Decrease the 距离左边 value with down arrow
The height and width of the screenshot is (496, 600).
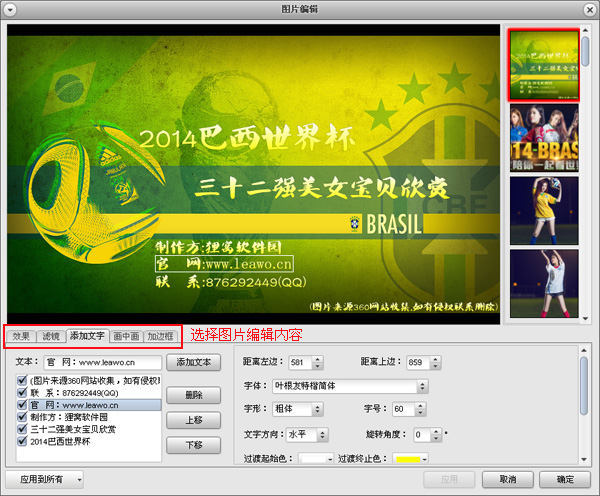pyautogui.click(x=318, y=366)
